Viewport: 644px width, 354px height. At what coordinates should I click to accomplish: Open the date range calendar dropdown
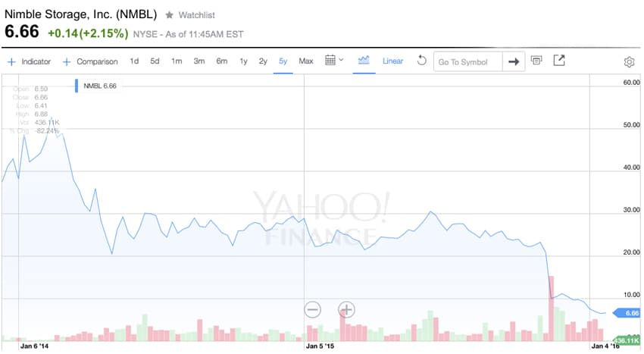point(334,61)
